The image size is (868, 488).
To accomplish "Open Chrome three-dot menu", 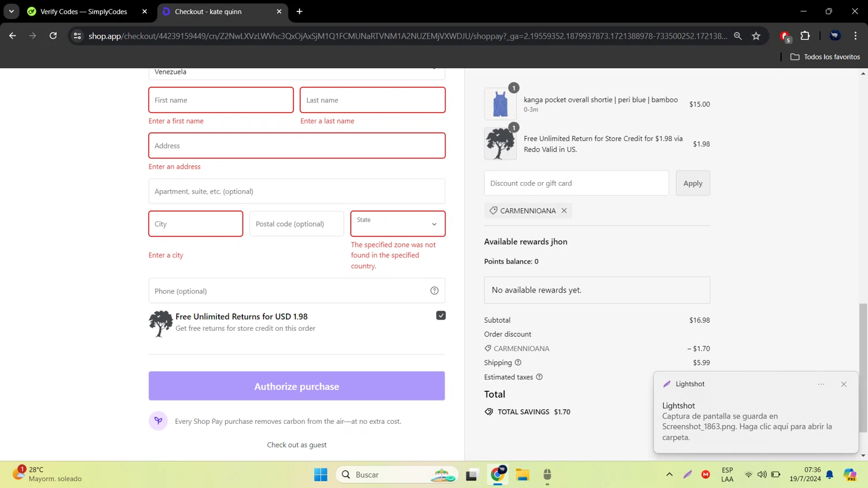I will coord(855,36).
